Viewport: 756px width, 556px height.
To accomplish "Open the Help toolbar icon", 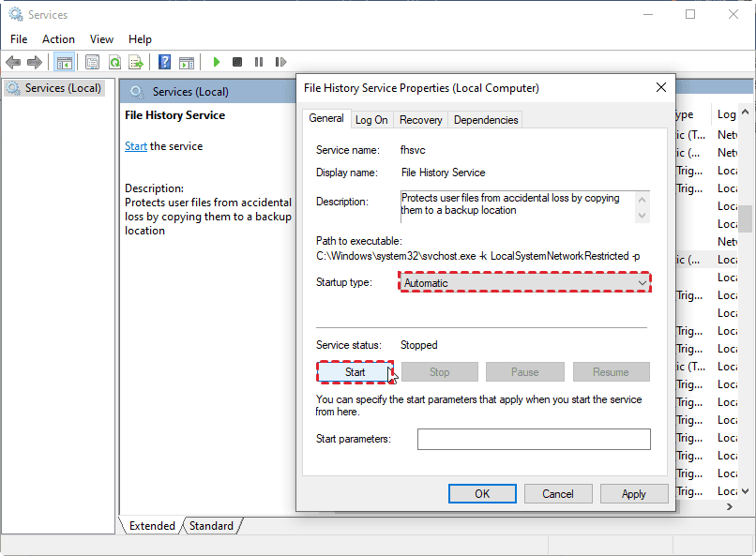I will coord(164,62).
